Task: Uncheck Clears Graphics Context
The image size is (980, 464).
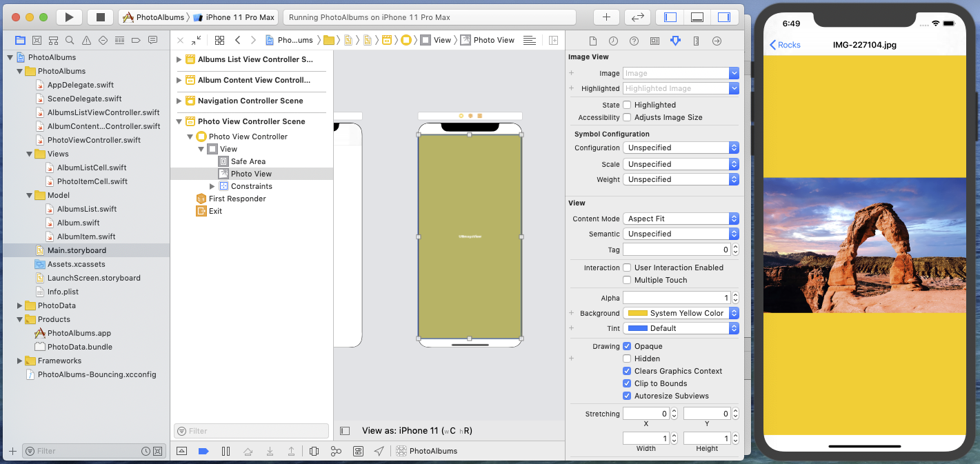Action: [627, 371]
